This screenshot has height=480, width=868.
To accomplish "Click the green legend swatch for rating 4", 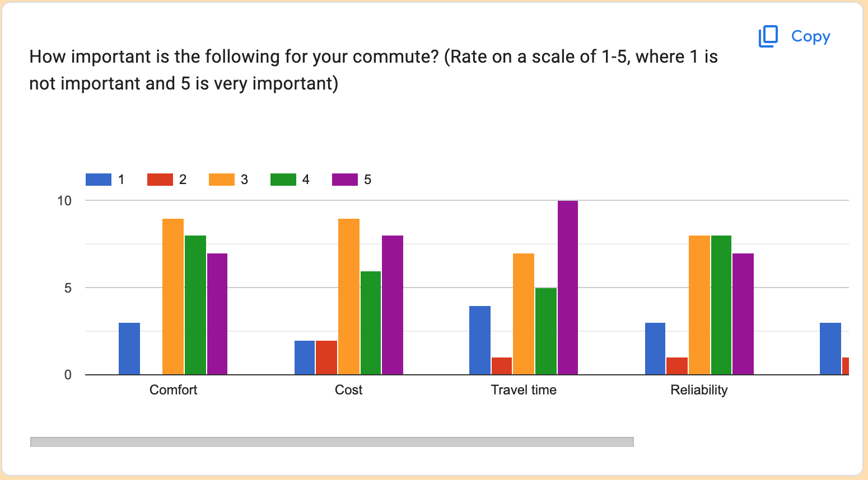I will pyautogui.click(x=283, y=180).
